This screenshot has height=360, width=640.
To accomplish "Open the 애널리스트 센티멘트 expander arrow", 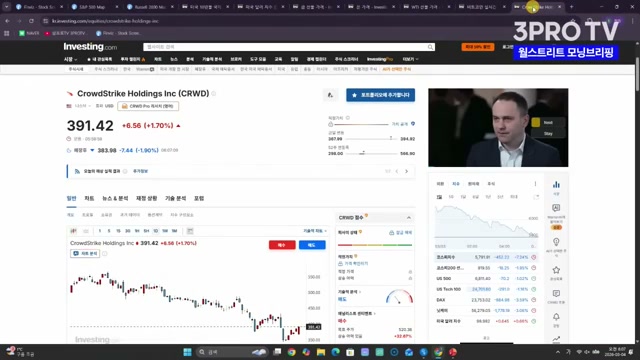I will 374,314.
